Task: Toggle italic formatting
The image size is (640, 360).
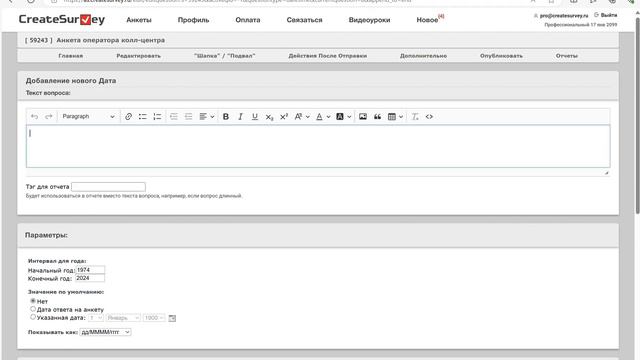Action: coord(240,117)
